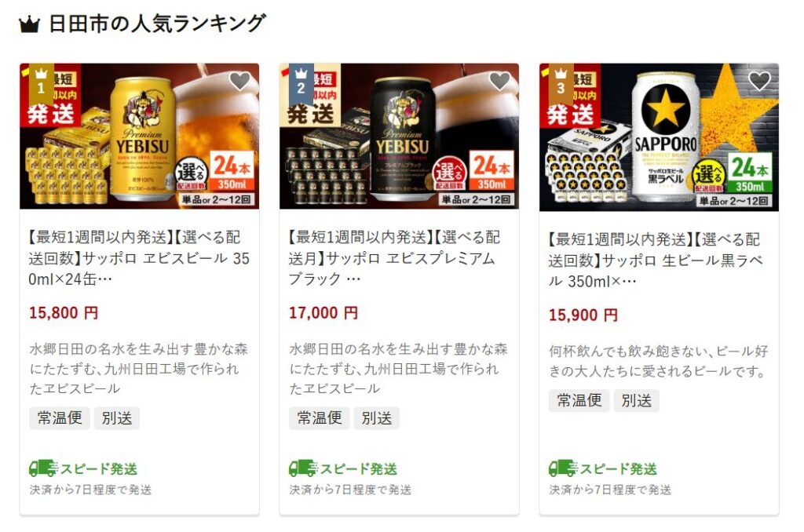The image size is (804, 532).
Task: Select 常温便 tag on first card
Action: click(x=60, y=417)
